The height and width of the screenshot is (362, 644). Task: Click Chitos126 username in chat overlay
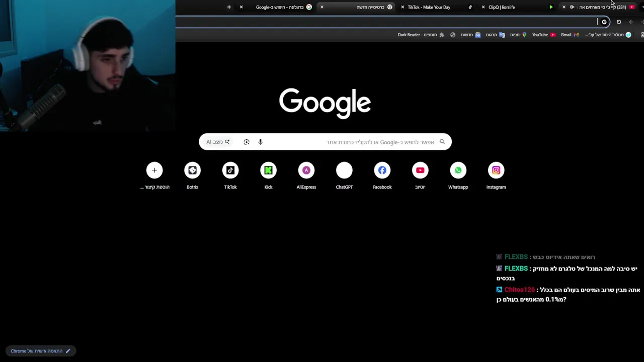tap(520, 290)
